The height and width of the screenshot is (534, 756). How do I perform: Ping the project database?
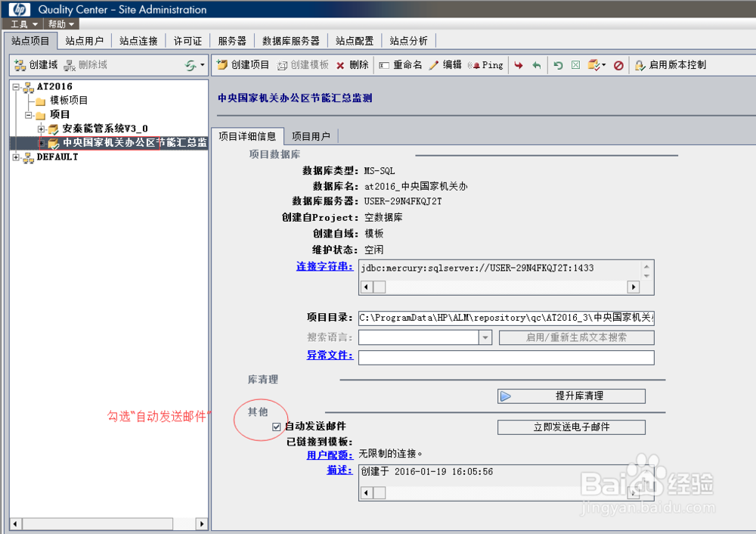pyautogui.click(x=485, y=65)
